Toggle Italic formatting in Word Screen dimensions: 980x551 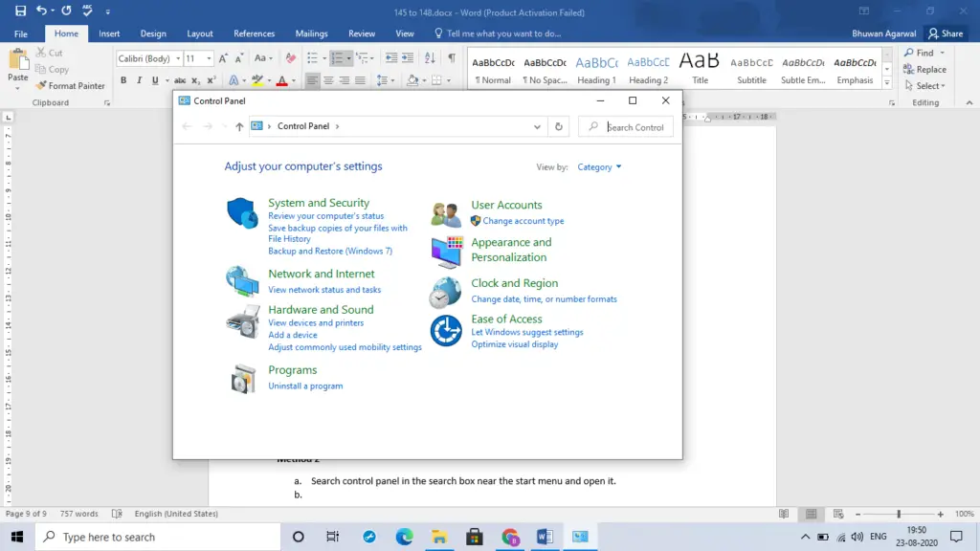[139, 80]
